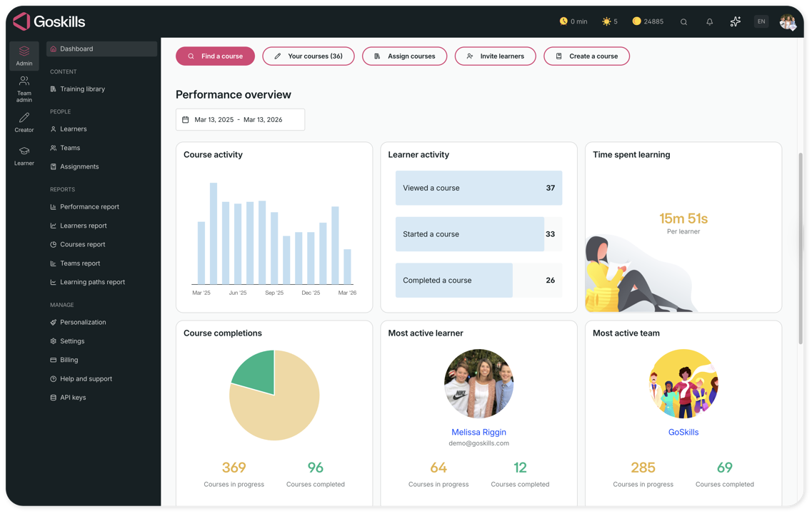This screenshot has height=514, width=812.
Task: Click the 15m 51s per learner value
Action: pos(683,218)
